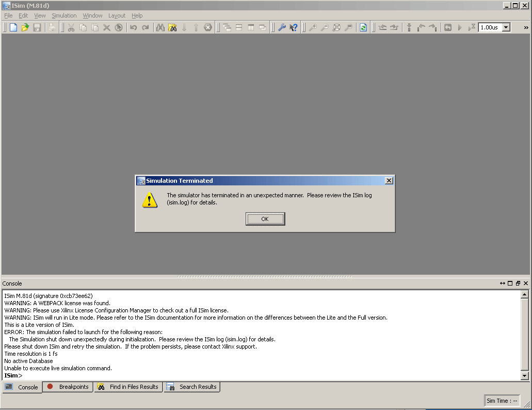
Task: Open the Window menu
Action: tap(92, 15)
